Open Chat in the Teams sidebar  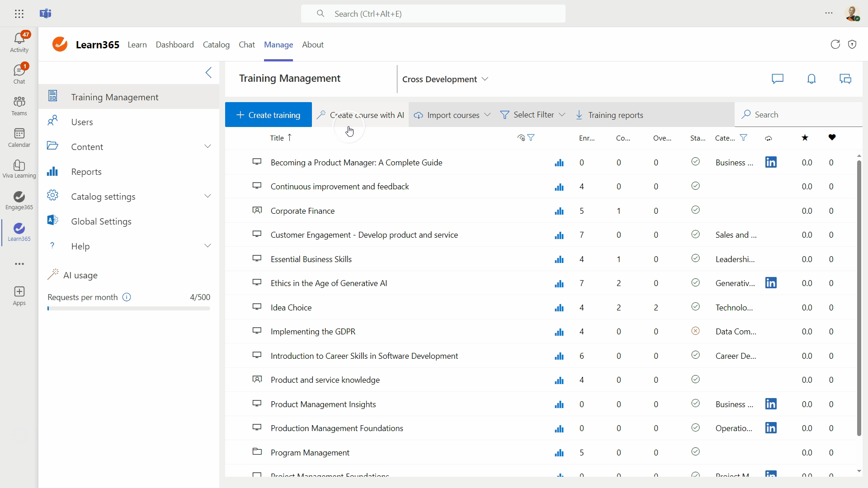tap(19, 74)
